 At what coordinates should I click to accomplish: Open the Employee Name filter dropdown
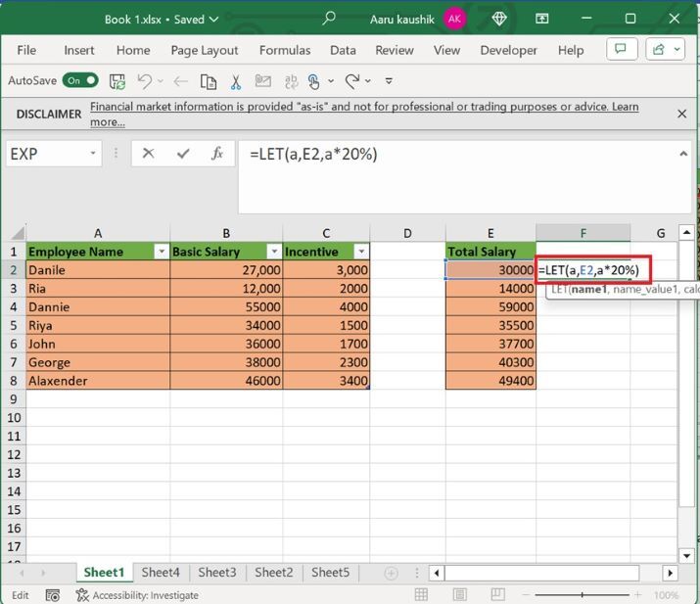click(161, 252)
